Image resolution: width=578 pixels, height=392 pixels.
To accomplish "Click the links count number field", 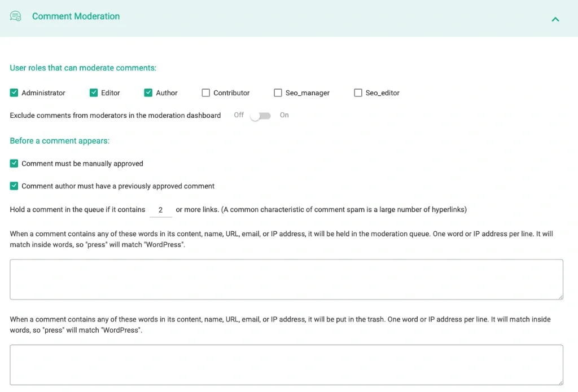I will 161,210.
